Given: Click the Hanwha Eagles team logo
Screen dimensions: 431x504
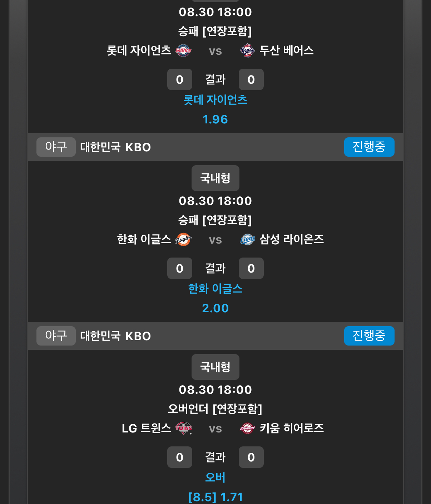Looking at the screenshot, I should (x=183, y=239).
